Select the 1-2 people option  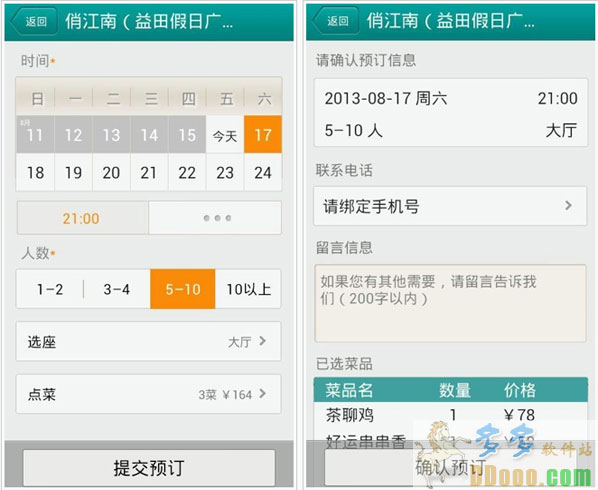coord(50,289)
